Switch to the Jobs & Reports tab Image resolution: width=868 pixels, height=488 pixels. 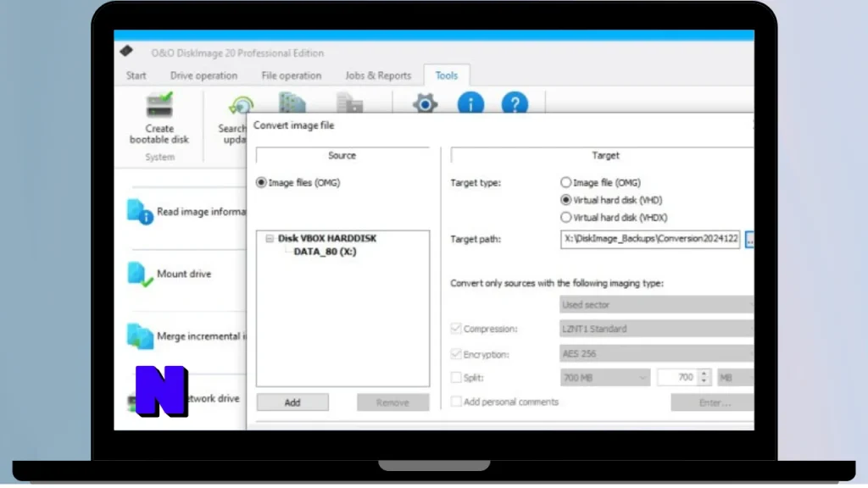point(378,75)
